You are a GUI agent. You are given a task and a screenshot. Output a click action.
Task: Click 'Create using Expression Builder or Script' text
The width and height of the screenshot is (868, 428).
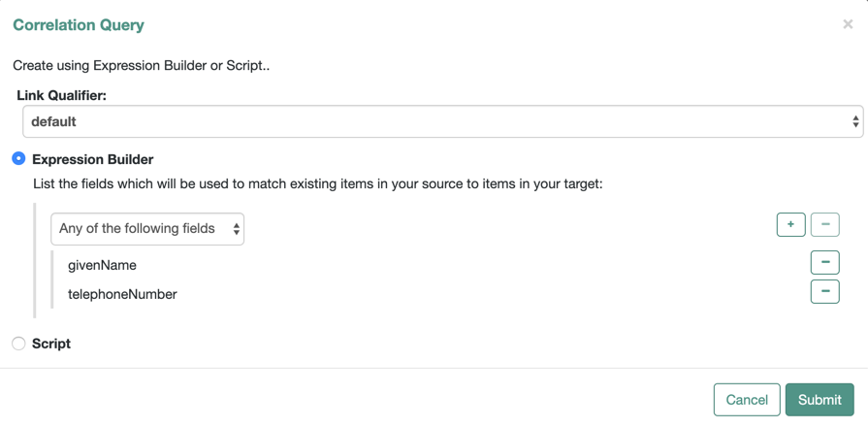pos(141,66)
